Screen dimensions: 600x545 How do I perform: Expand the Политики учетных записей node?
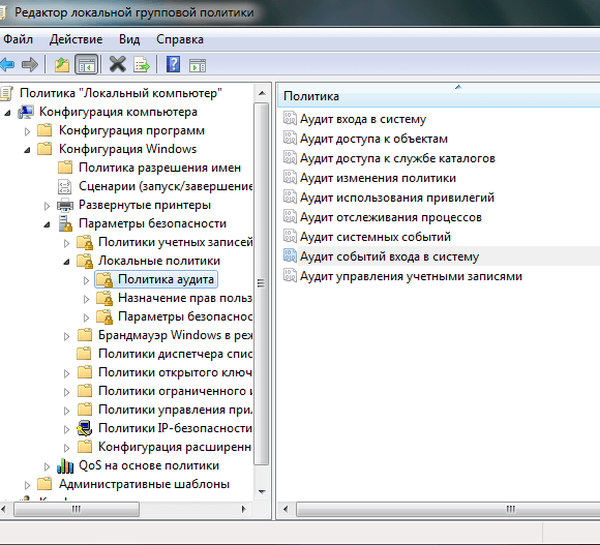66,242
